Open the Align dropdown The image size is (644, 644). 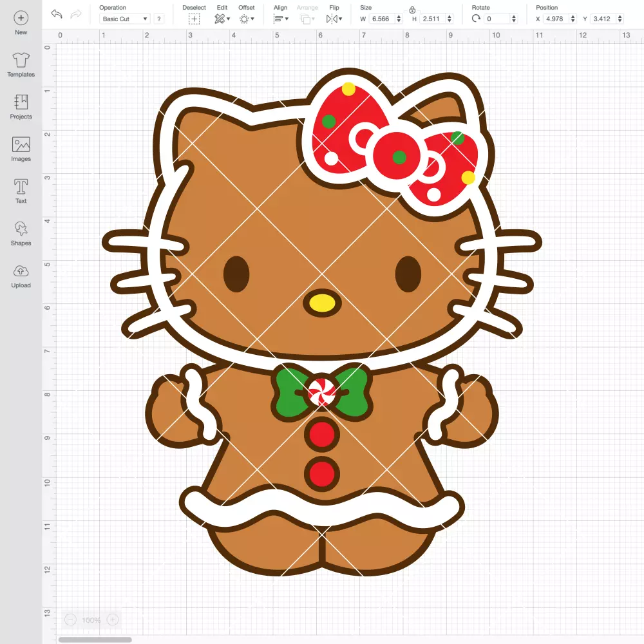(281, 19)
